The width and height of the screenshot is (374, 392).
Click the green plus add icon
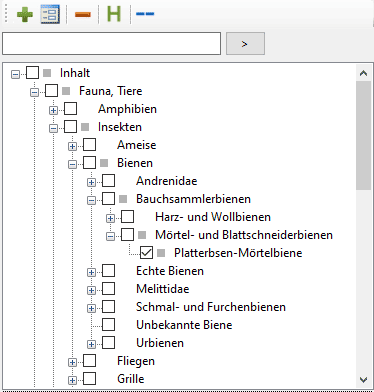(25, 14)
